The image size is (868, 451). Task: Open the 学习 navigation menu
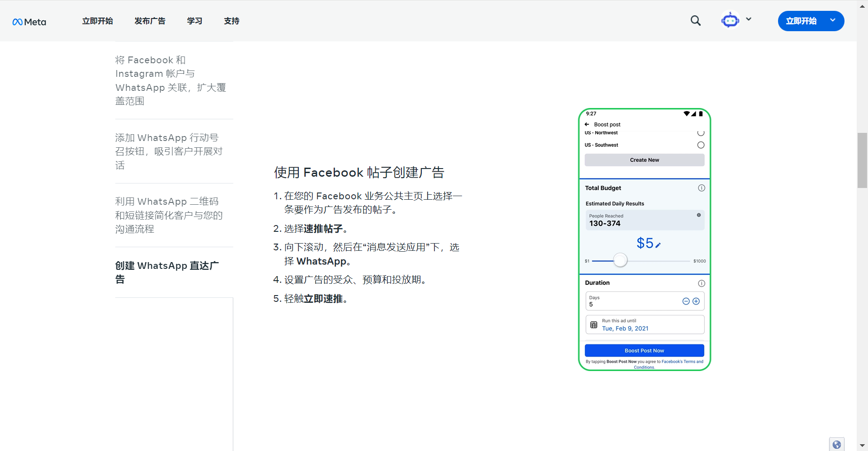tap(194, 21)
